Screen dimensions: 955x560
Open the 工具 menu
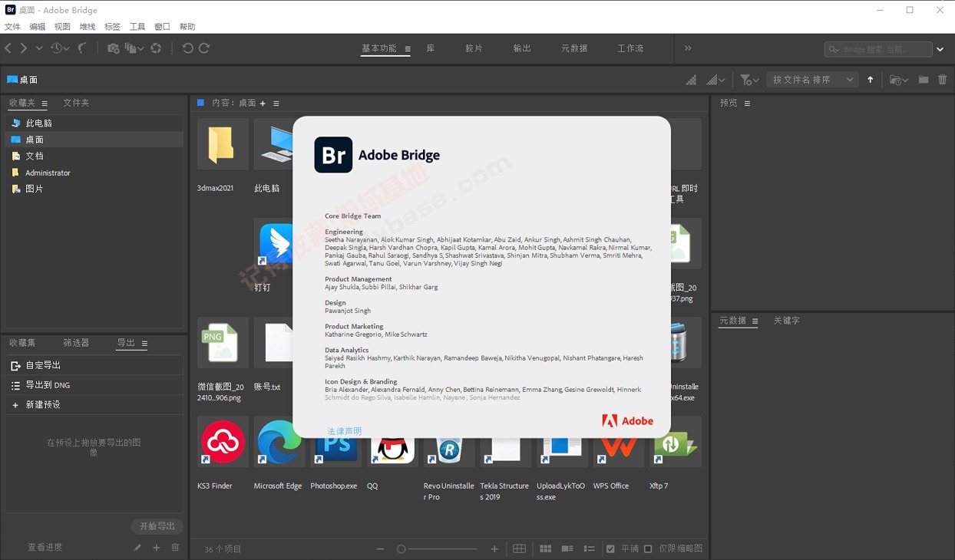(137, 27)
